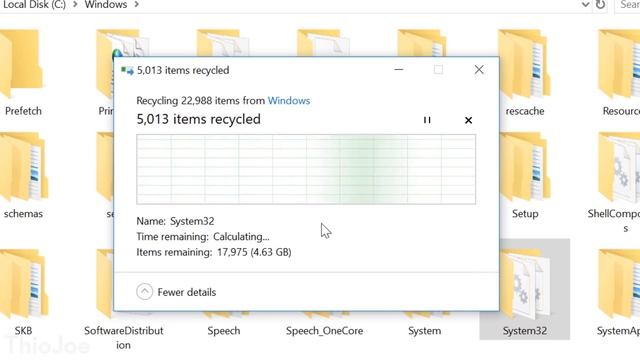Click the recycling speed graph
Image resolution: width=640 pixels, height=360 pixels.
coord(306,169)
